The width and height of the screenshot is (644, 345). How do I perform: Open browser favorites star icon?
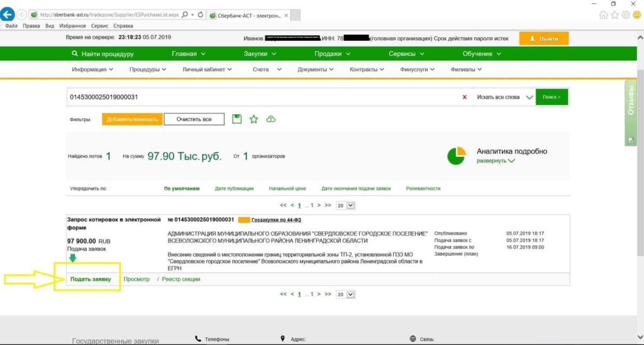tap(614, 15)
